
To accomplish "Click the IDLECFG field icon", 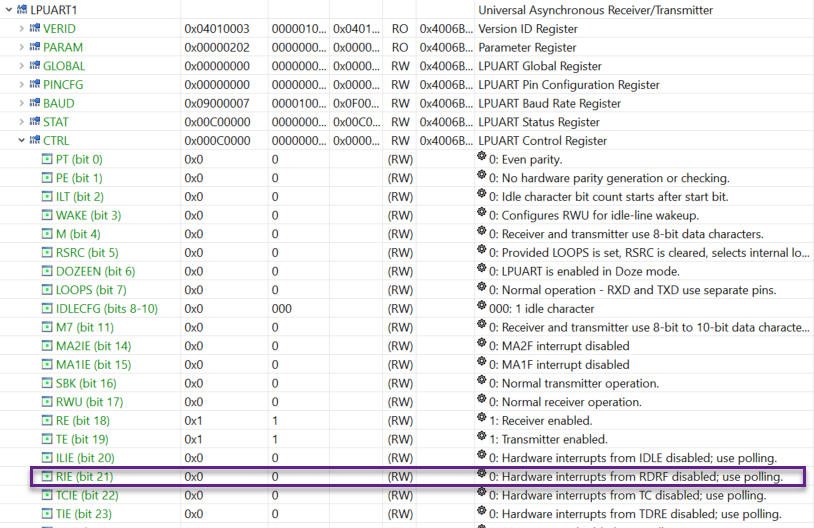I will click(47, 309).
